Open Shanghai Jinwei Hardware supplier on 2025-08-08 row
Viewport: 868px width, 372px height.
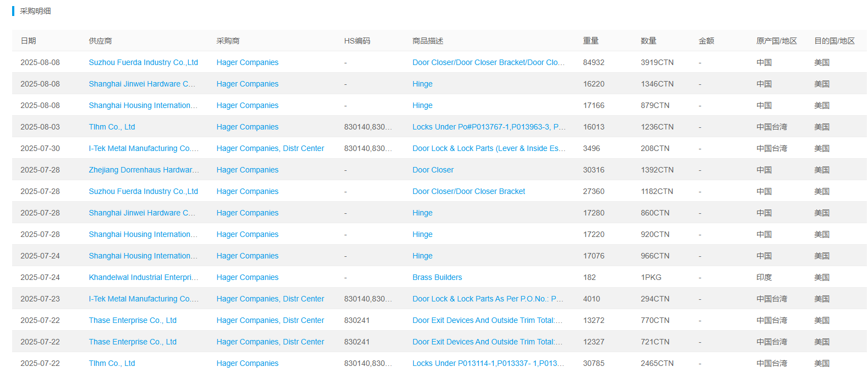pos(142,84)
